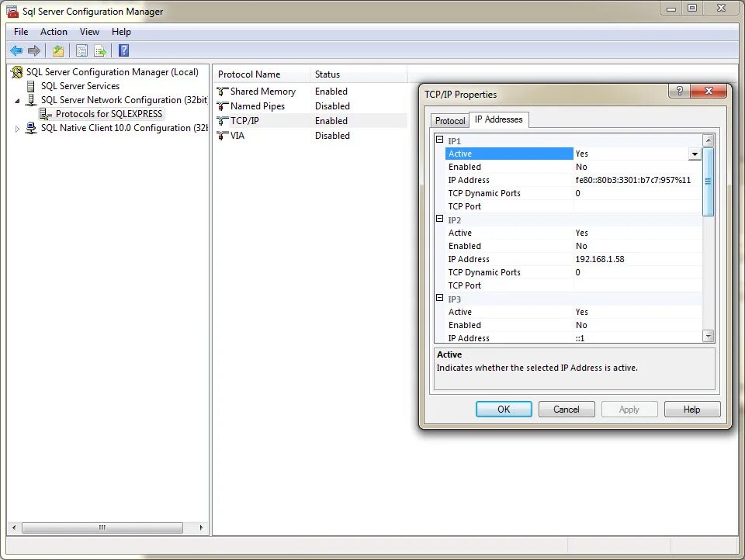Click the IP3 address value ::1
745x560 pixels.
[580, 338]
